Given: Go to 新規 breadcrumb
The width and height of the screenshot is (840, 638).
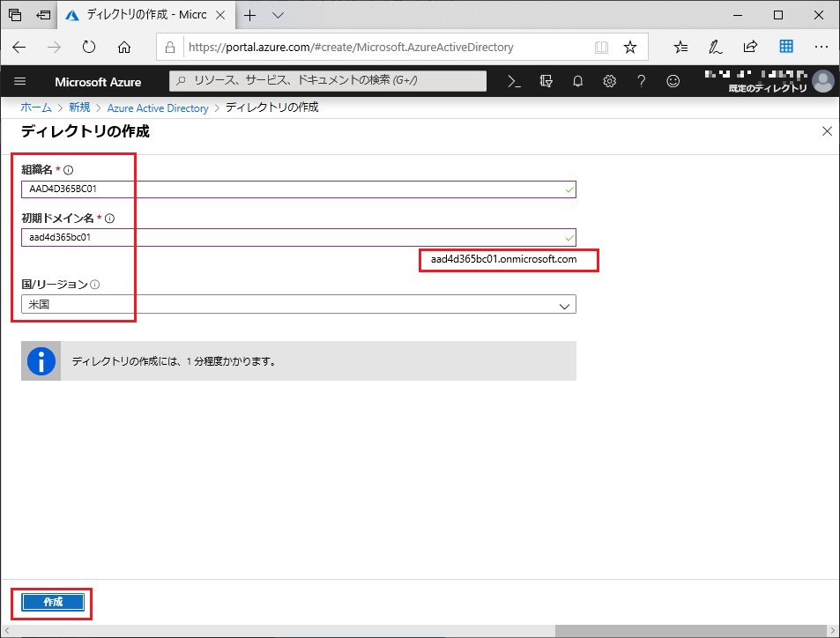Looking at the screenshot, I should [79, 108].
